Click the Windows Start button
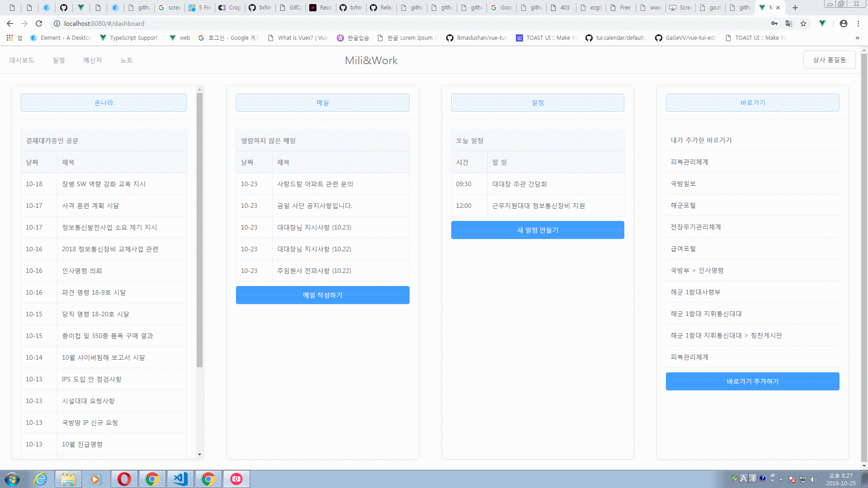Screen dimensions: 868x488 click(12, 479)
